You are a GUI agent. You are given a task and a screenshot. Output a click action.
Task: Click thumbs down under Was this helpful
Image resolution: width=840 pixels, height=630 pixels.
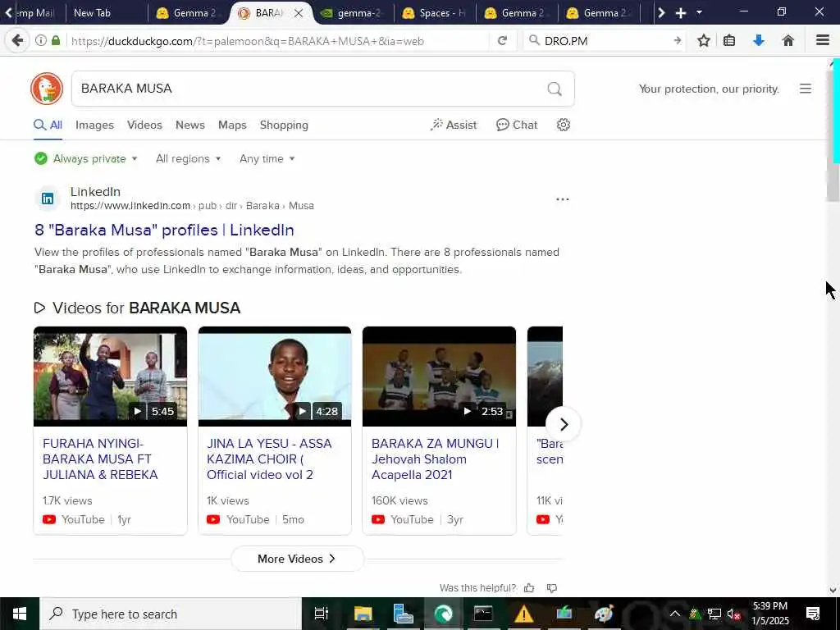click(x=552, y=587)
